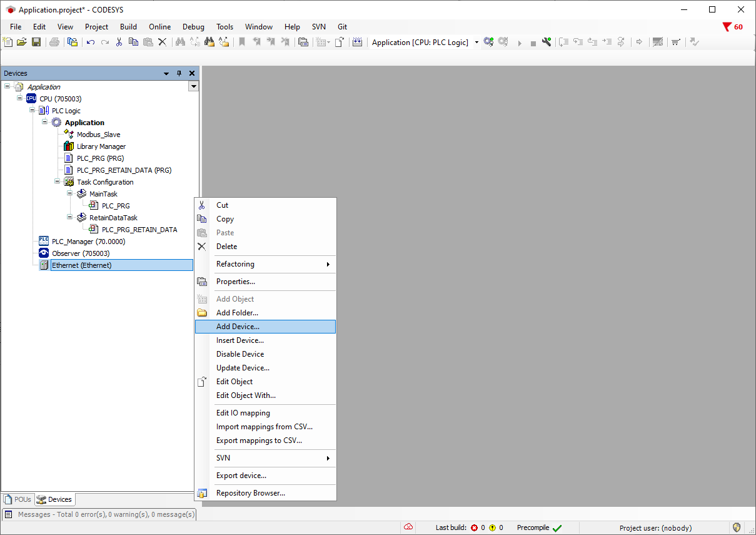Select Properties... in the context menu
This screenshot has height=535, width=756.
235,282
